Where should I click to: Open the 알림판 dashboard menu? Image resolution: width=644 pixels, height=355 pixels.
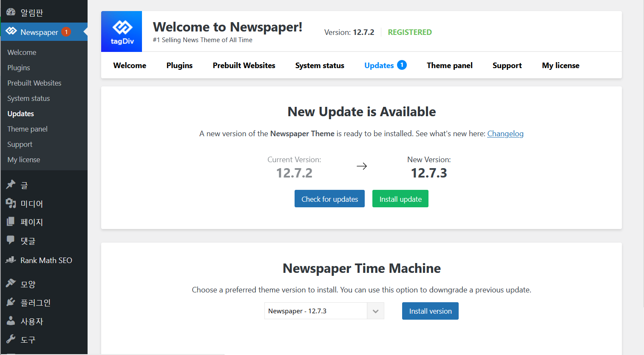[x=44, y=12]
